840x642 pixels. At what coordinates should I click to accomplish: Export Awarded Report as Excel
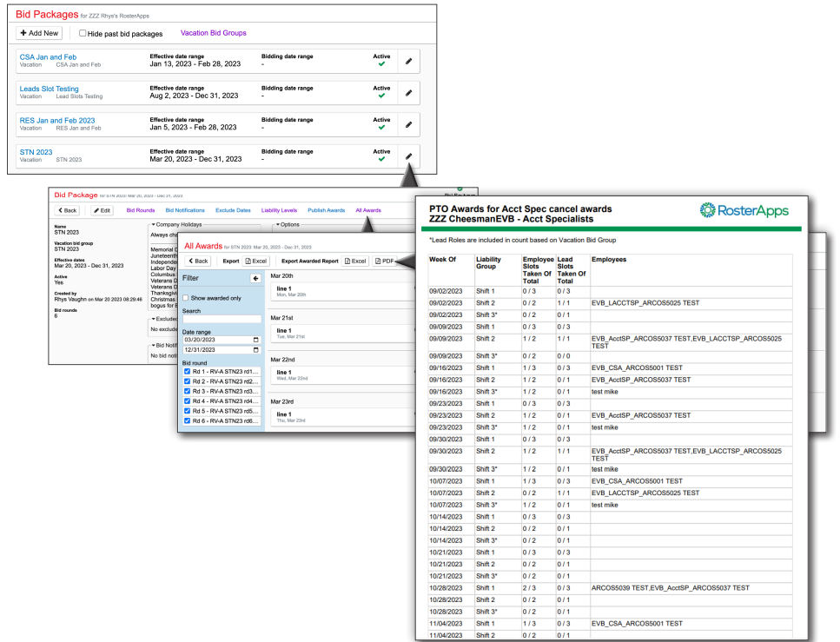pos(355,261)
